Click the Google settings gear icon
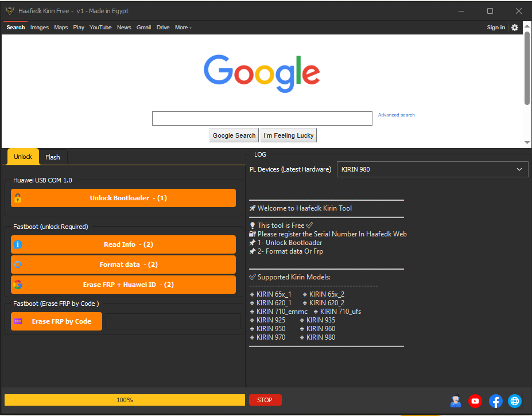532x416 pixels. coord(515,28)
